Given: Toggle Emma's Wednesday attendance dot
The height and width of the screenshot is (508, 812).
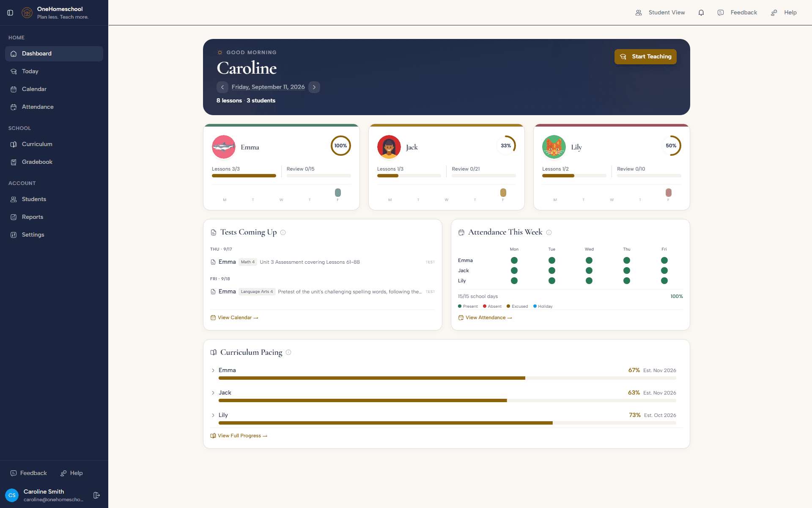Looking at the screenshot, I should tap(589, 260).
